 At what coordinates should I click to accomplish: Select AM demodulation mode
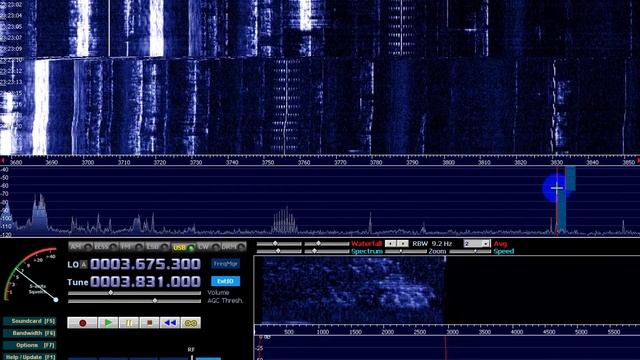click(x=81, y=247)
